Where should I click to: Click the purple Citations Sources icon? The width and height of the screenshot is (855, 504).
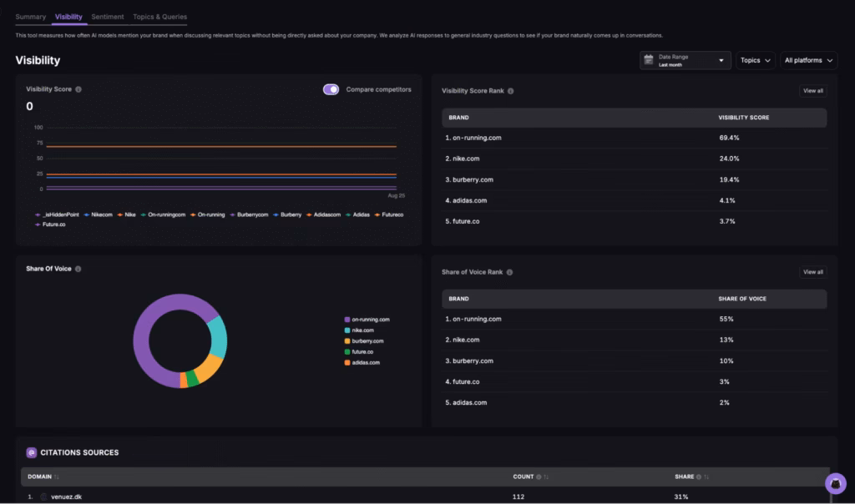(32, 452)
